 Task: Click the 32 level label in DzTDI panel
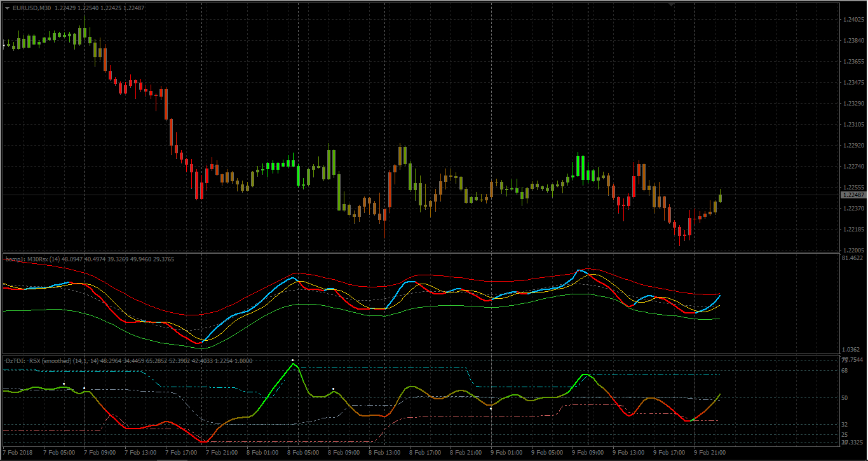click(844, 424)
